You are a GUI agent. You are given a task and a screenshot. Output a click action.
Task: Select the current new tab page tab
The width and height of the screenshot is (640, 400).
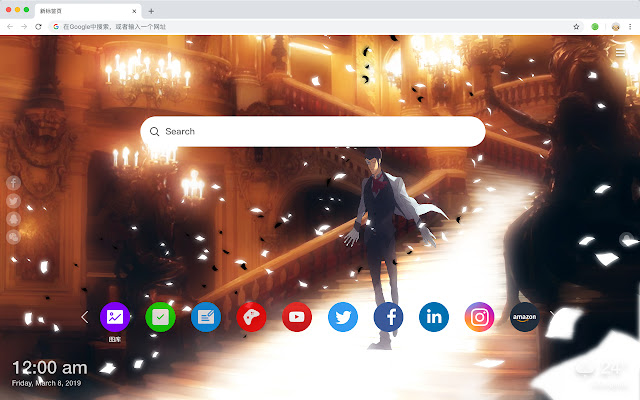point(88,11)
